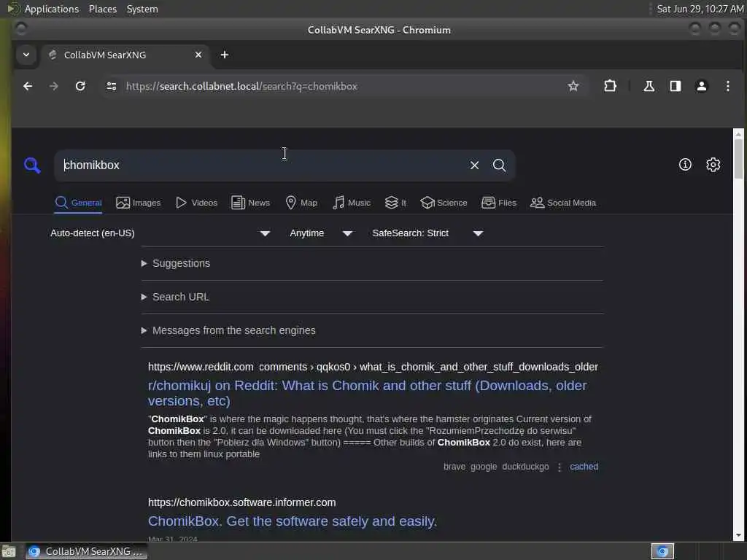Close the CollabVM SearXNG tab
The width and height of the screenshot is (747, 560).
198,55
